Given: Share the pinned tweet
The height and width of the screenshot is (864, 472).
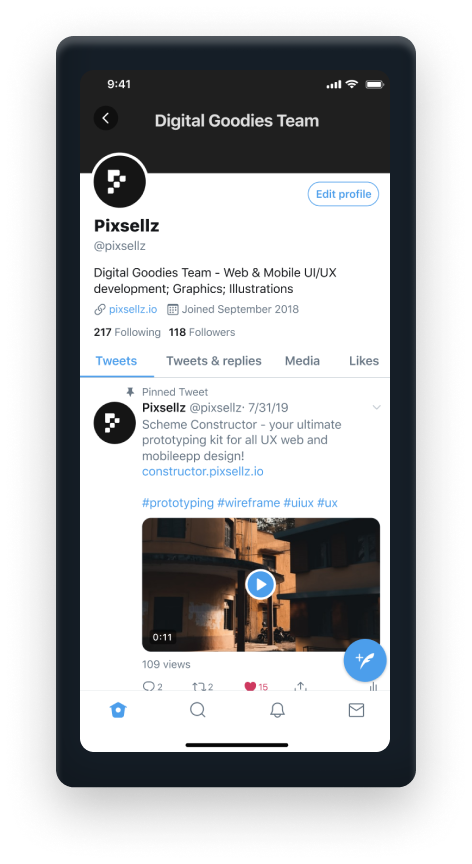Looking at the screenshot, I should 300,685.
